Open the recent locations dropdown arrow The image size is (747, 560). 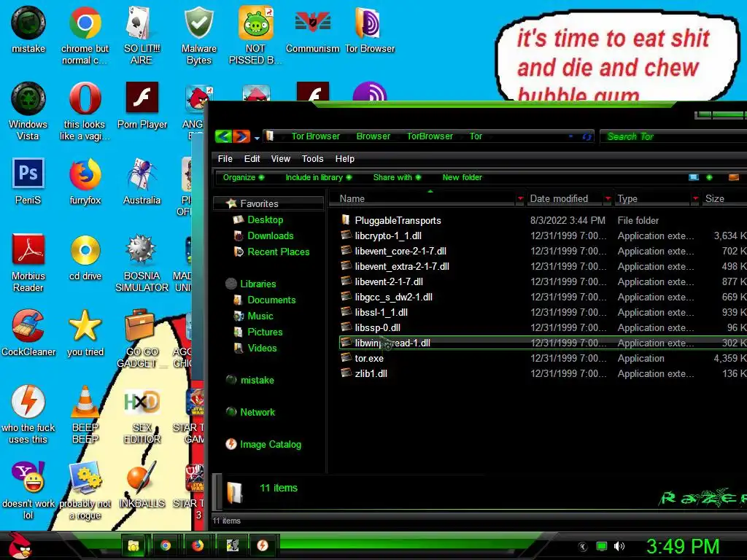click(257, 138)
